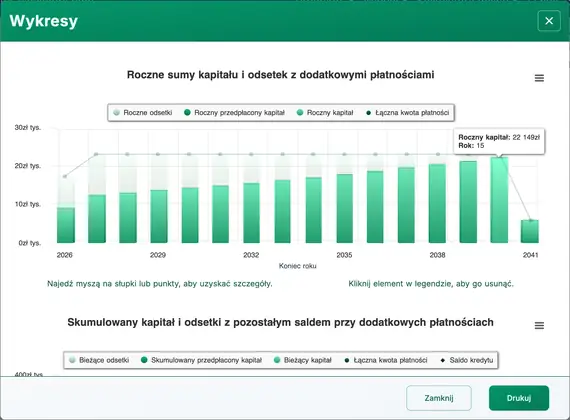This screenshot has width=570, height=420.
Task: Select the 2026 capital bar
Action: [x=66, y=225]
